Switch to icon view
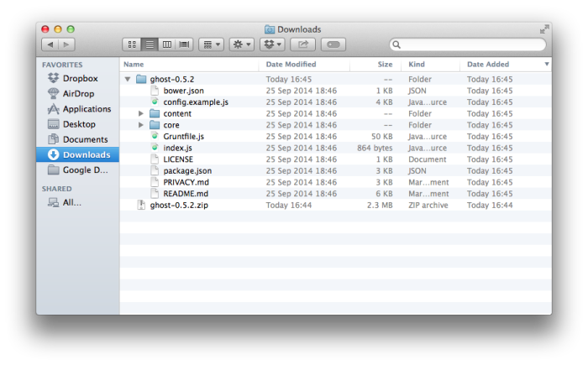 132,44
